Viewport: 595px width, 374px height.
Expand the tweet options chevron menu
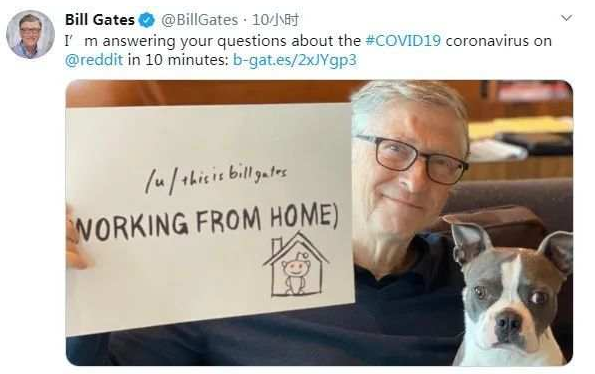(567, 18)
